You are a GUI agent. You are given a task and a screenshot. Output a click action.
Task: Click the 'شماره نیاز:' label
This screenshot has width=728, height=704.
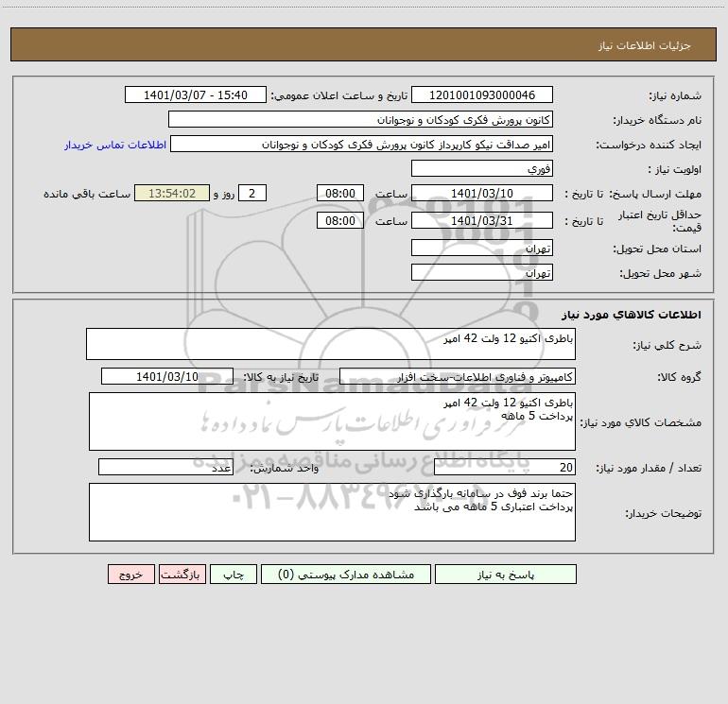coord(675,95)
